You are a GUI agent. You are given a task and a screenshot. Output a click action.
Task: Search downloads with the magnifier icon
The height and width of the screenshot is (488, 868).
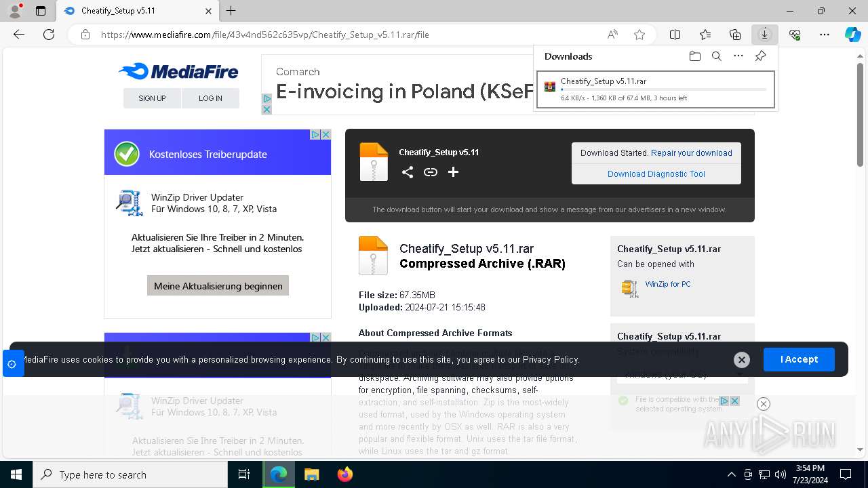tap(717, 56)
